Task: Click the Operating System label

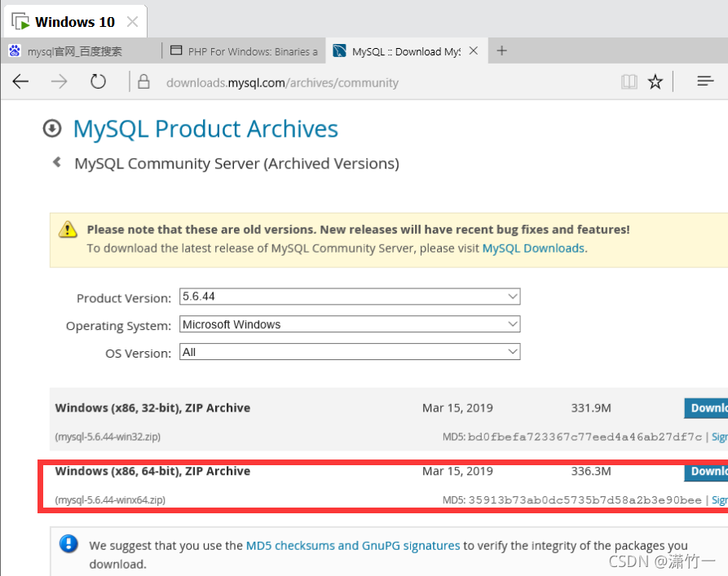Action: tap(119, 326)
